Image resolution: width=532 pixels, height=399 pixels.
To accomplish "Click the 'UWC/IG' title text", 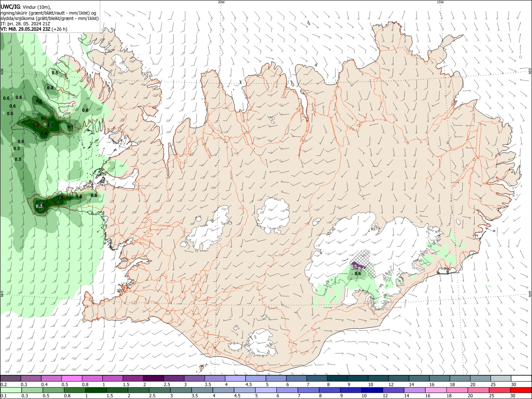I will tap(10, 7).
